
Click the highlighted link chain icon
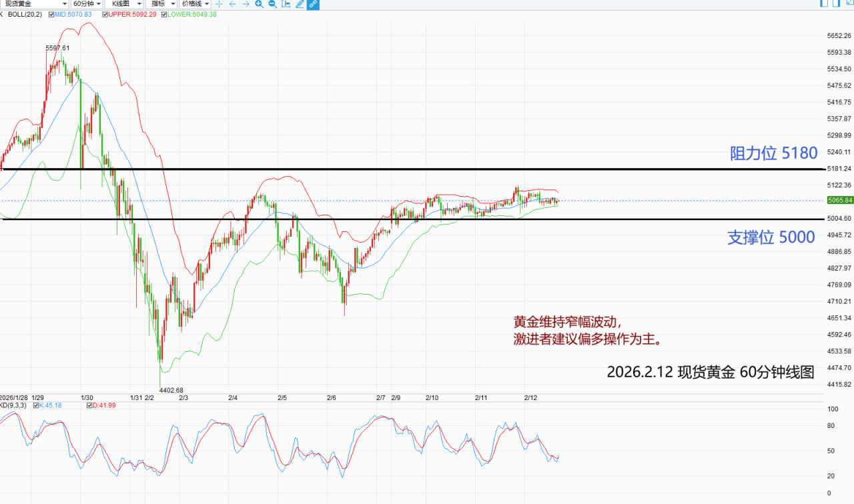point(313,4)
